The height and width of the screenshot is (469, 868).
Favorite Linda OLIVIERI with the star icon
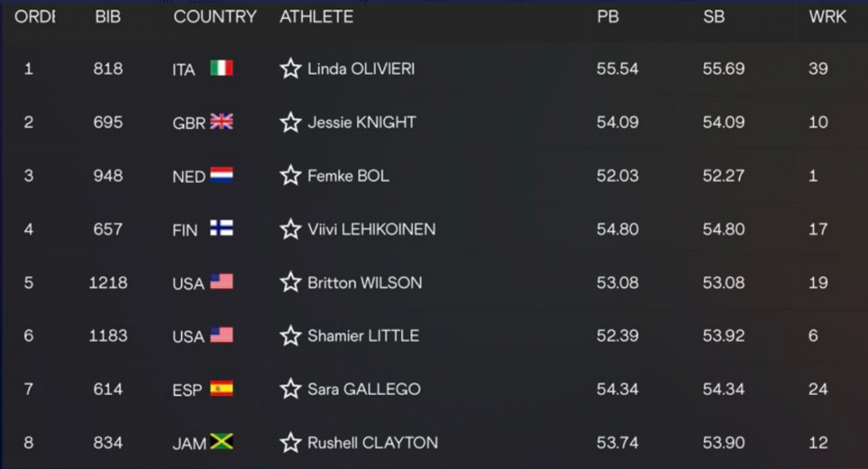tap(291, 69)
